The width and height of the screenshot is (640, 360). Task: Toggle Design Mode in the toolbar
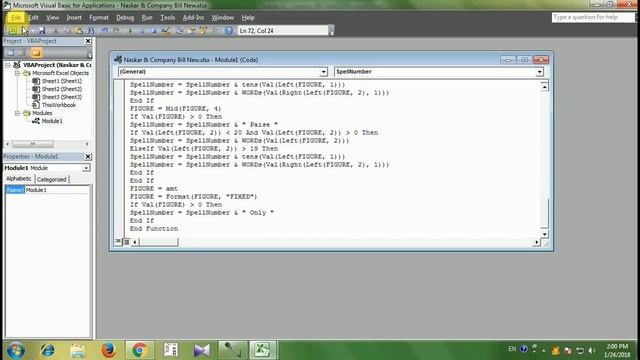(x=165, y=31)
